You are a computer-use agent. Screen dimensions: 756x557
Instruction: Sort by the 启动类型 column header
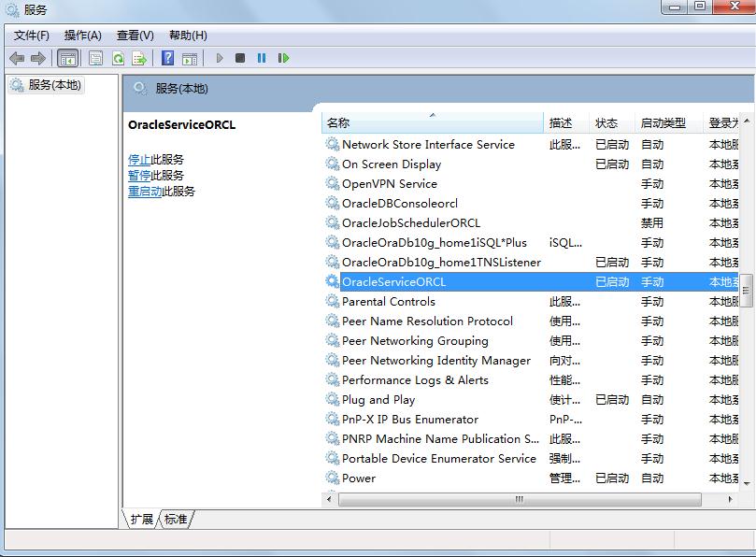tap(668, 123)
